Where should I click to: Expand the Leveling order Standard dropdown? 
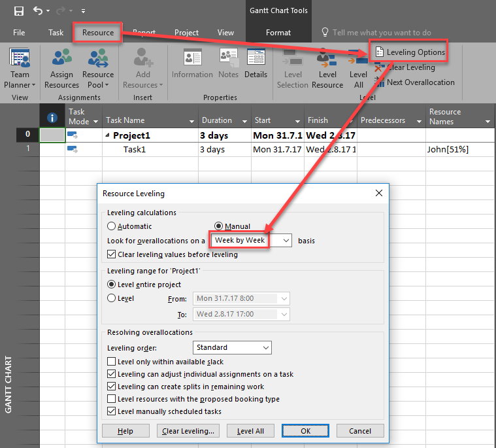232,347
